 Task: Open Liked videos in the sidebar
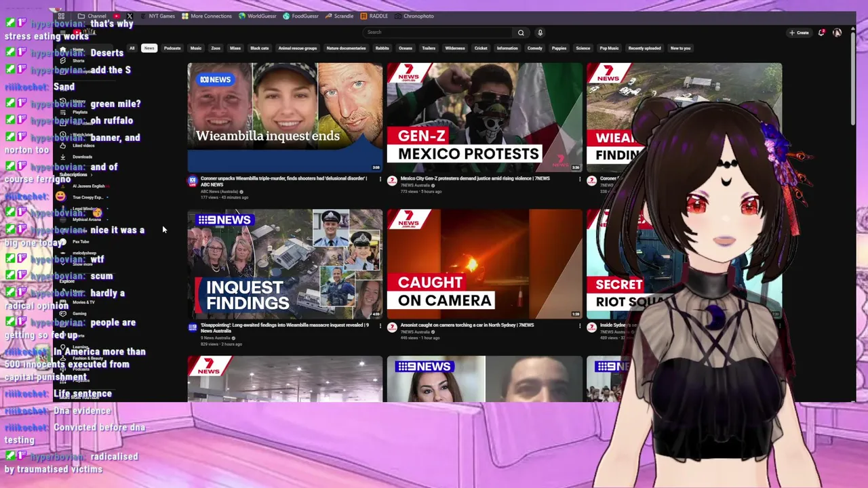(78, 146)
